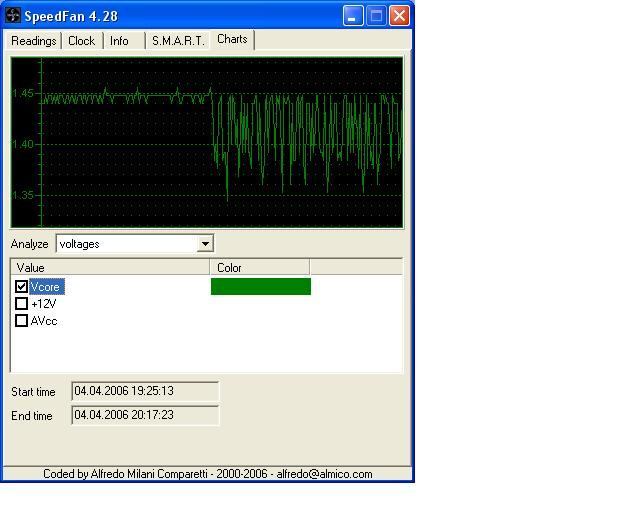This screenshot has height=512, width=640.
Task: Switch to the S.M.A.R.T. tab
Action: pyautogui.click(x=178, y=41)
